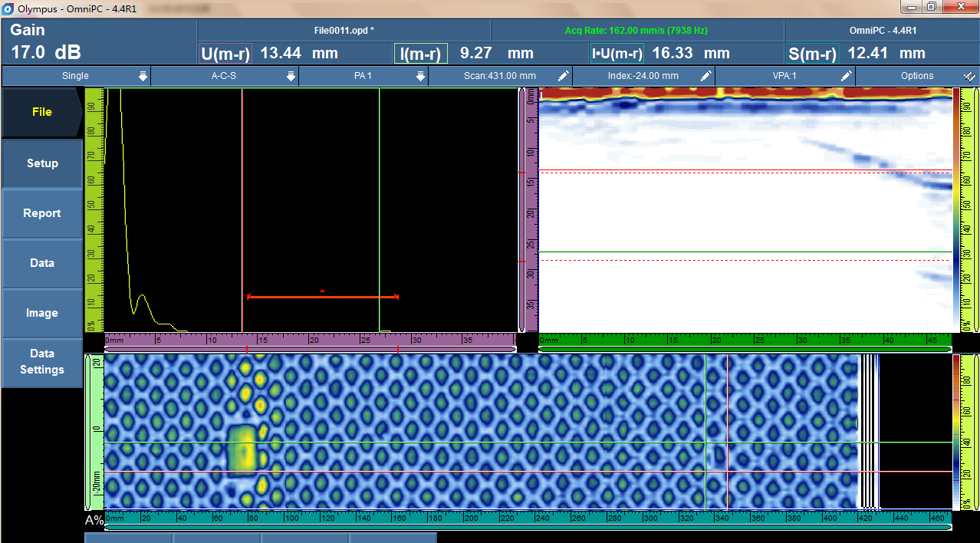Click the tools icon on the Options button
Viewport: 980px width, 543px height.
point(968,76)
